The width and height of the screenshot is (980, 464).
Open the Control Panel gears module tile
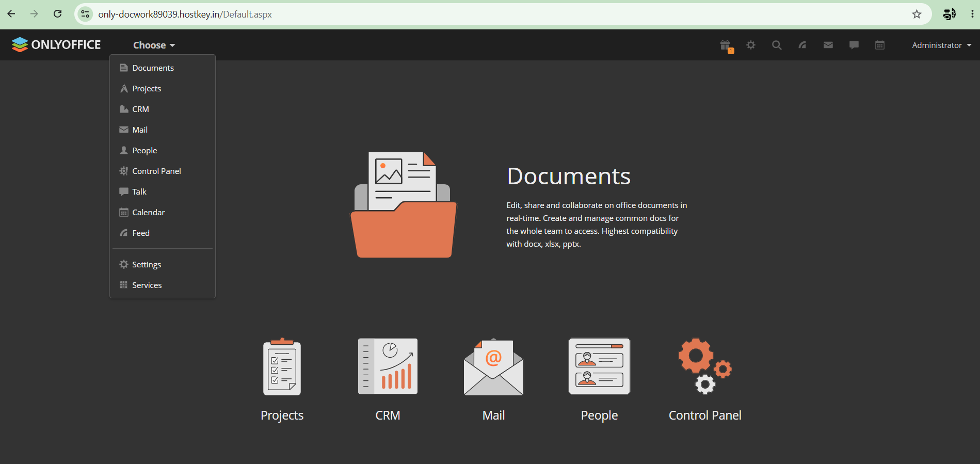[705, 380]
